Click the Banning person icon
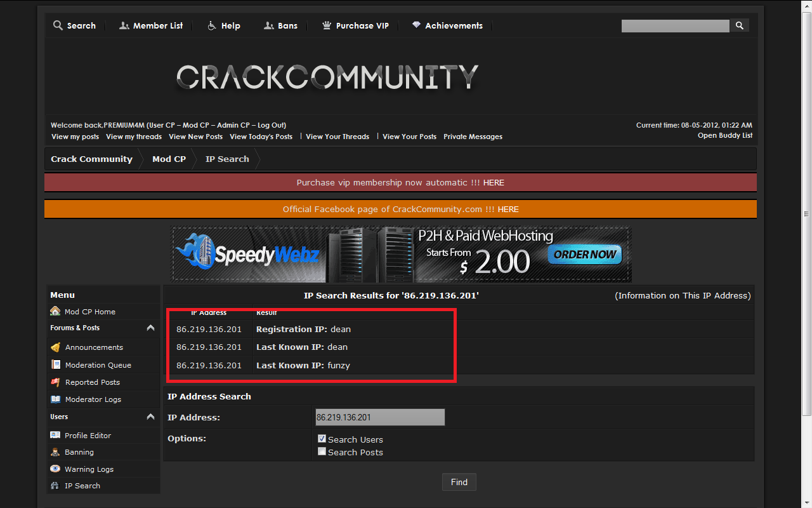 pyautogui.click(x=55, y=452)
